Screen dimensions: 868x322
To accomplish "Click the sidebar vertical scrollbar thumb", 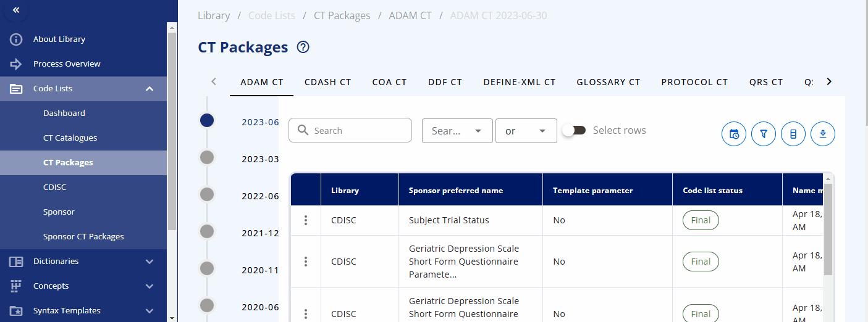I will click(172, 131).
